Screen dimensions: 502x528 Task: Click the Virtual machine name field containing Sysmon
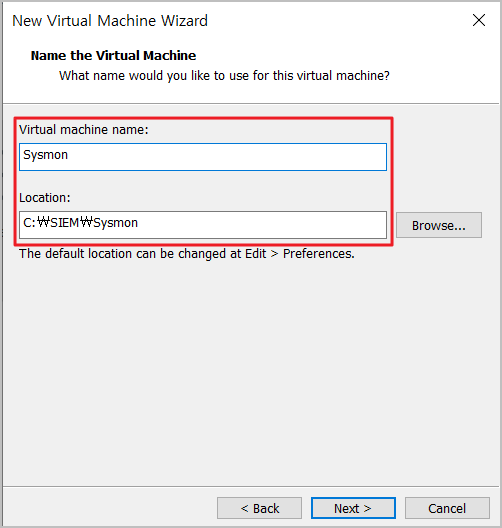(x=203, y=157)
